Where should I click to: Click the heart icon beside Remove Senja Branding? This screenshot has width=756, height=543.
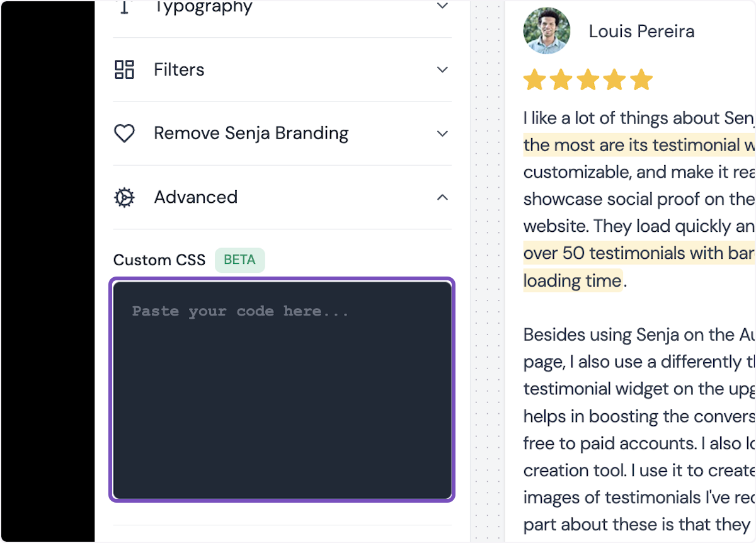click(x=124, y=133)
